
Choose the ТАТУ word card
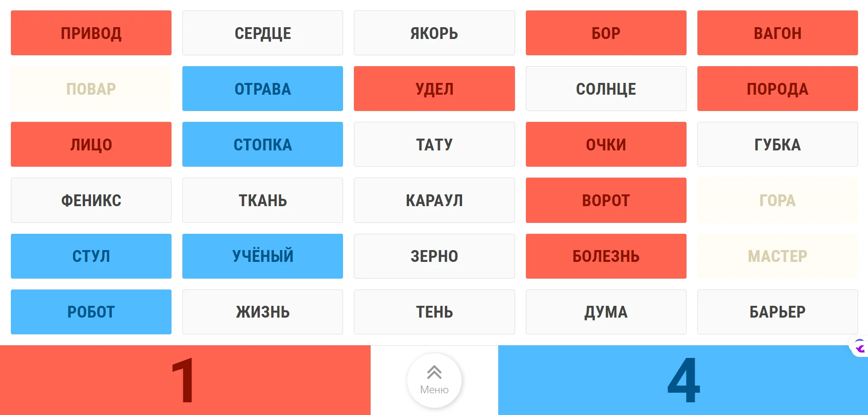[x=434, y=145]
